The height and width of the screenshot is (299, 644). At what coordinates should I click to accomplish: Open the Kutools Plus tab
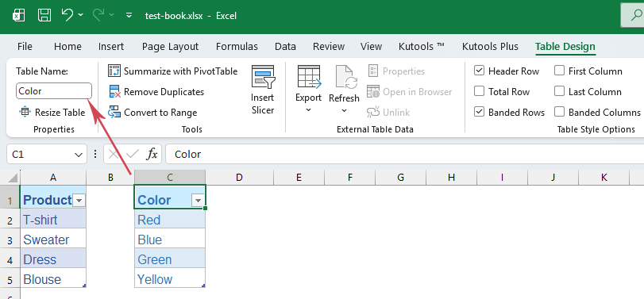[491, 46]
